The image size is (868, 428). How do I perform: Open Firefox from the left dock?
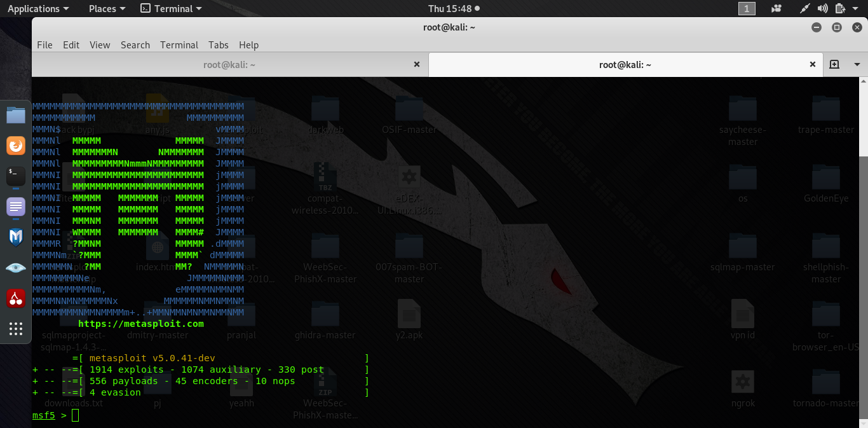pos(15,145)
